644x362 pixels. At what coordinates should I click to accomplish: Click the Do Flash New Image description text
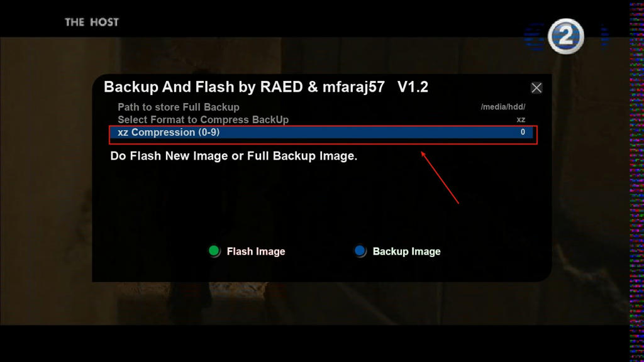click(234, 156)
